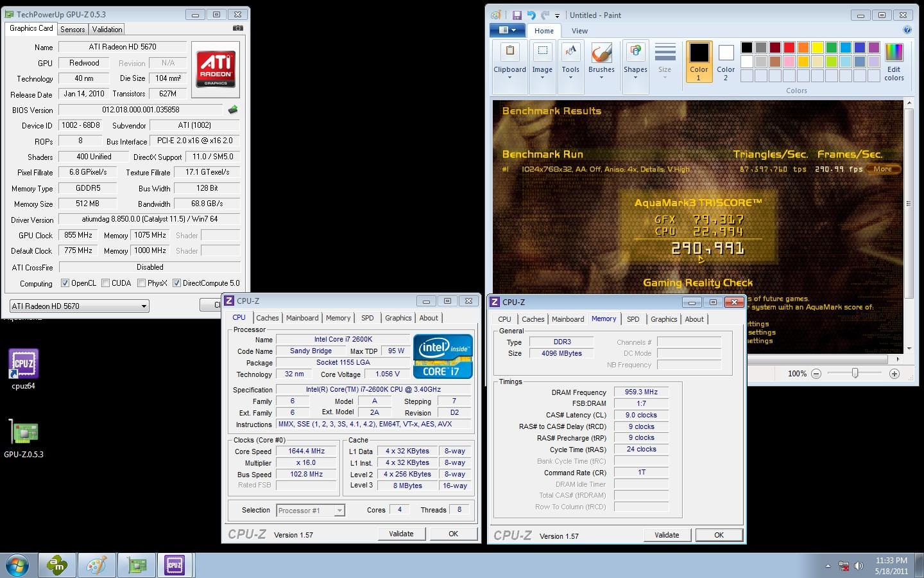Click the Windows Start orb
This screenshot has height=578, width=924.
tap(17, 566)
